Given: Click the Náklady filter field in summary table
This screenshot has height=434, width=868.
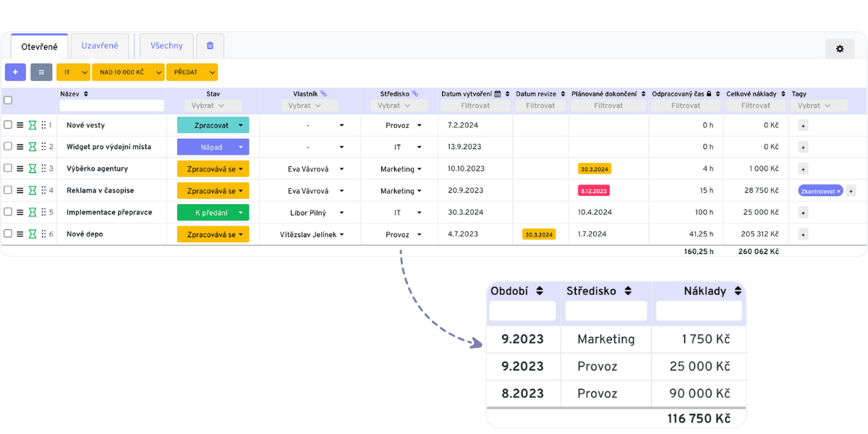Looking at the screenshot, I should tap(699, 311).
